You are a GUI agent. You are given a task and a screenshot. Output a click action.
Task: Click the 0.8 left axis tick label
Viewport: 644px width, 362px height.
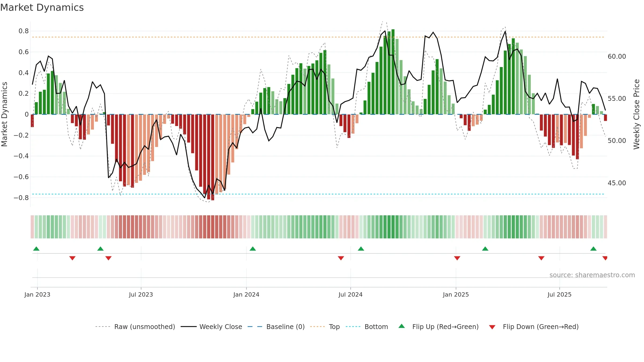[x=24, y=31]
